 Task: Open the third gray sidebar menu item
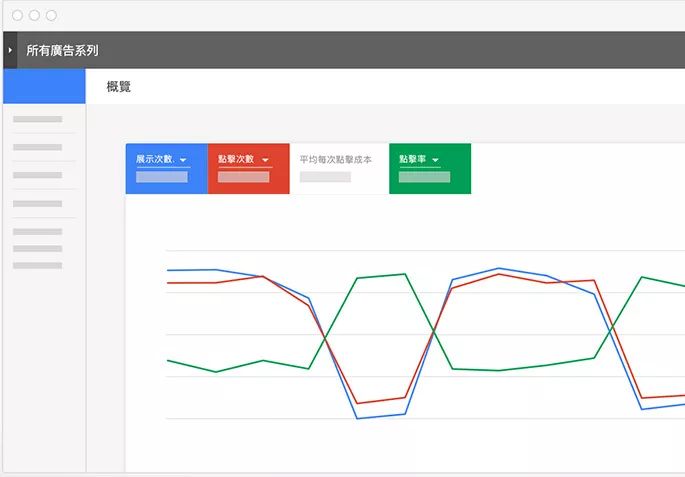tap(38, 175)
